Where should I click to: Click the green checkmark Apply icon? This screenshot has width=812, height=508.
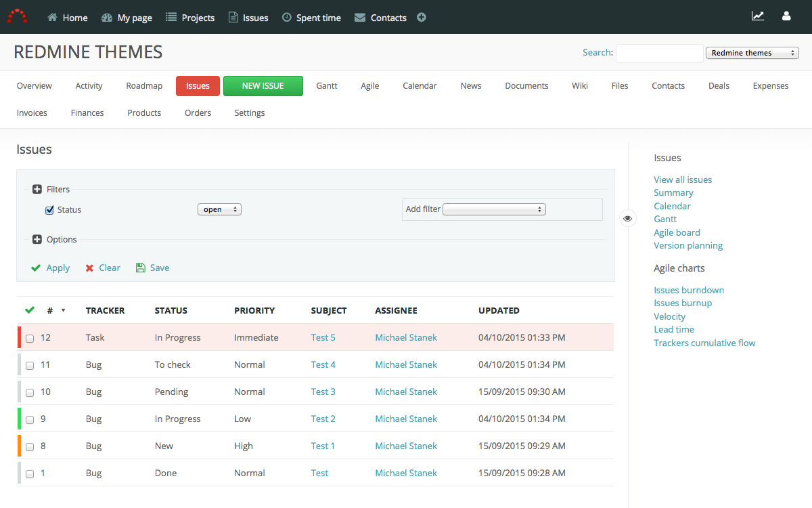[x=36, y=268]
